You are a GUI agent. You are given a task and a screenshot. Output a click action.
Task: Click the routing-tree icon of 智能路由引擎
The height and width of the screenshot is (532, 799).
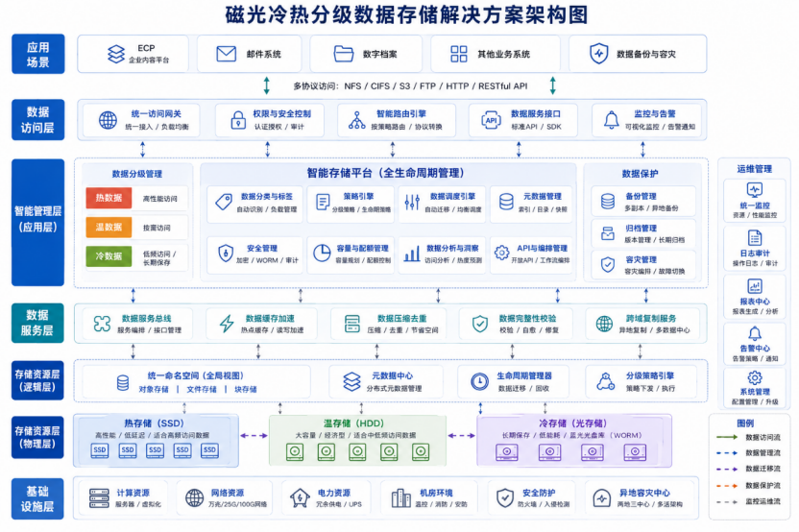[x=356, y=120]
